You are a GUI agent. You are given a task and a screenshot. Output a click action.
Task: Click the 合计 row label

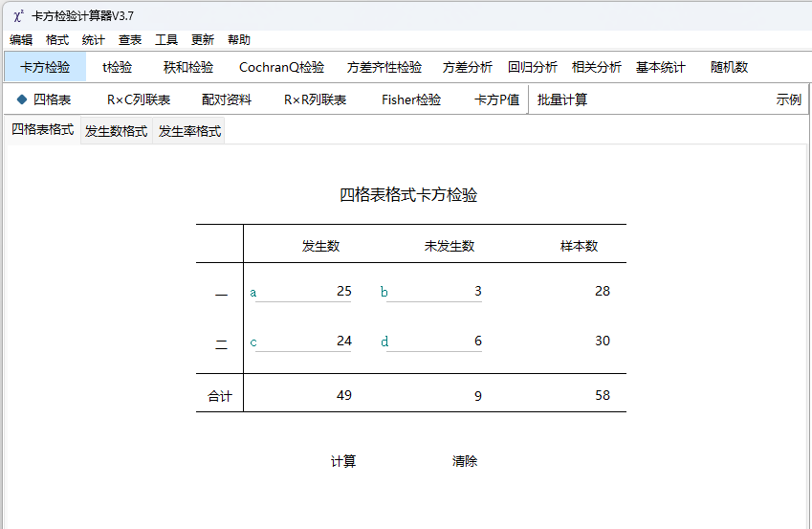point(220,396)
